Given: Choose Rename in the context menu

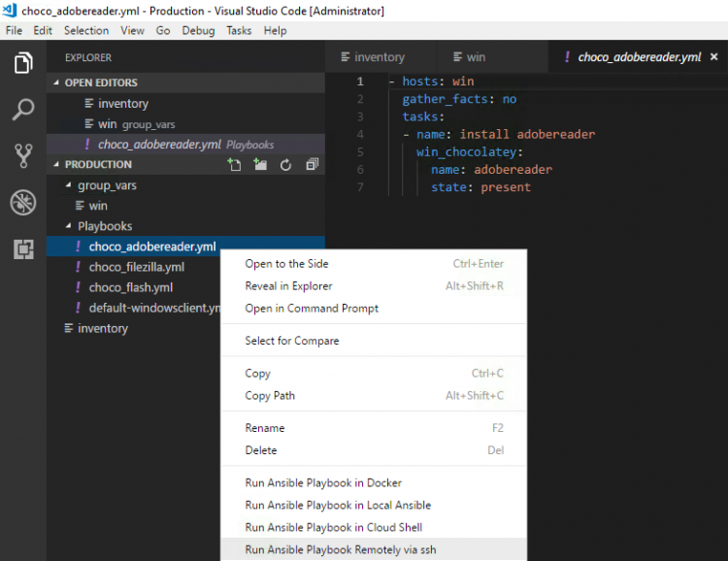Looking at the screenshot, I should click(x=374, y=428).
